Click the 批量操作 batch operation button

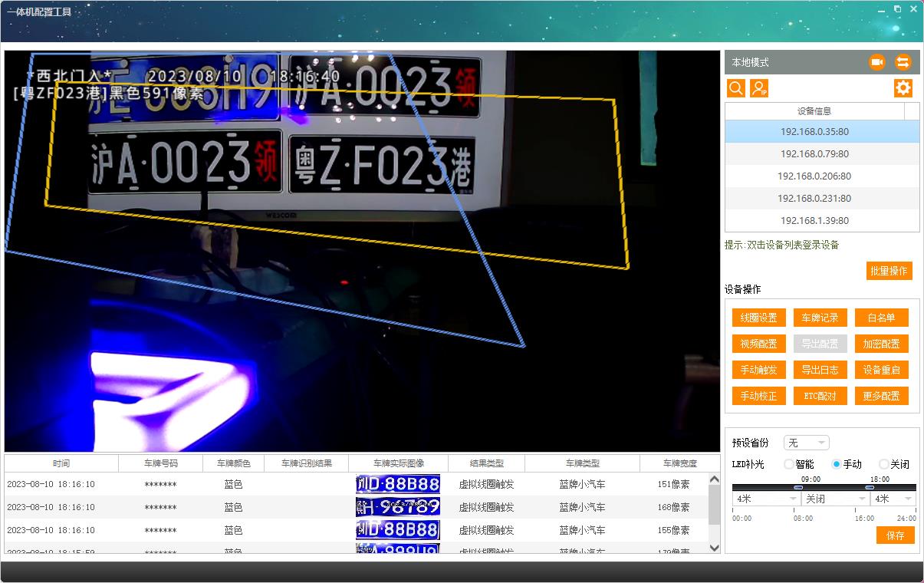pyautogui.click(x=889, y=271)
